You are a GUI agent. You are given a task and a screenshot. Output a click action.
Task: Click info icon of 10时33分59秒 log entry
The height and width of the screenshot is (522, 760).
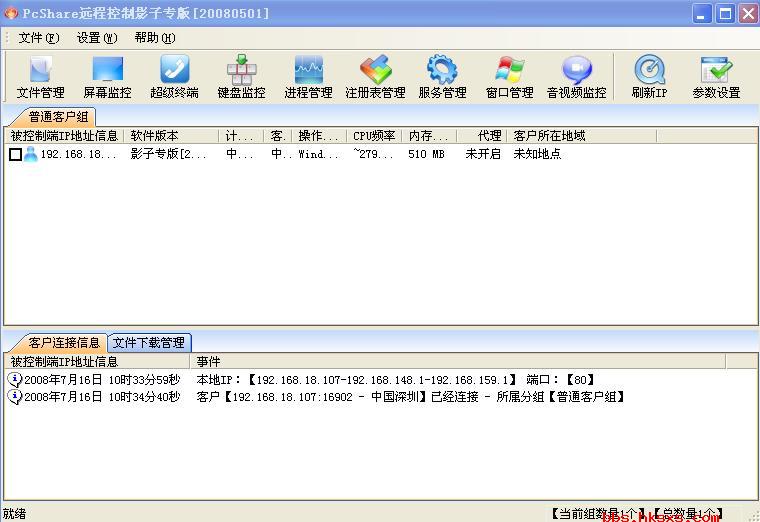[x=15, y=379]
